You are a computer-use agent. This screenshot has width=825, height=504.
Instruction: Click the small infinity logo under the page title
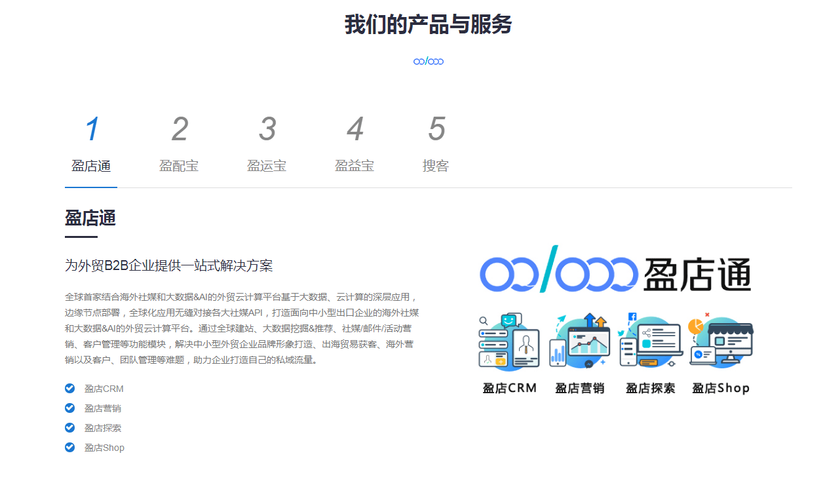tap(429, 62)
